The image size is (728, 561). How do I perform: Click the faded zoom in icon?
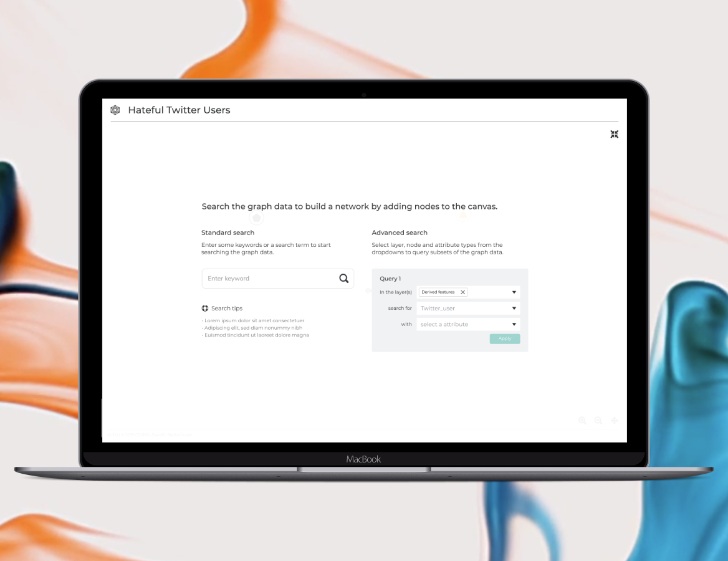582,421
